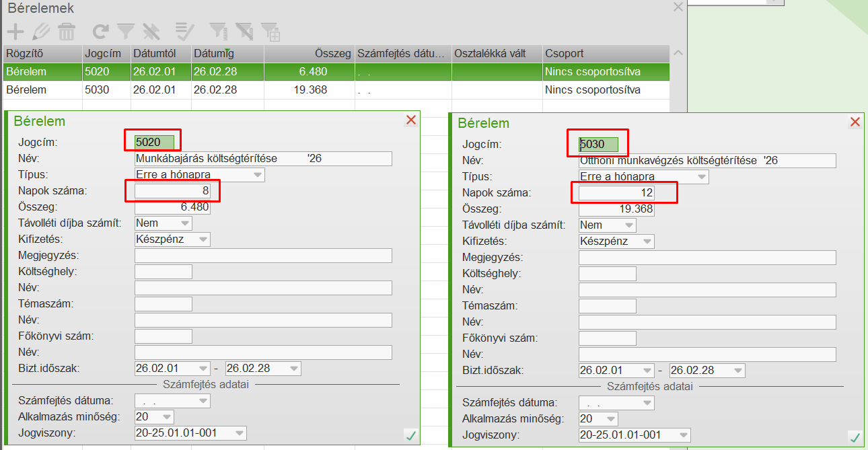Select the table row with Jogcím 5030
The height and width of the screenshot is (450, 868).
coord(336,89)
